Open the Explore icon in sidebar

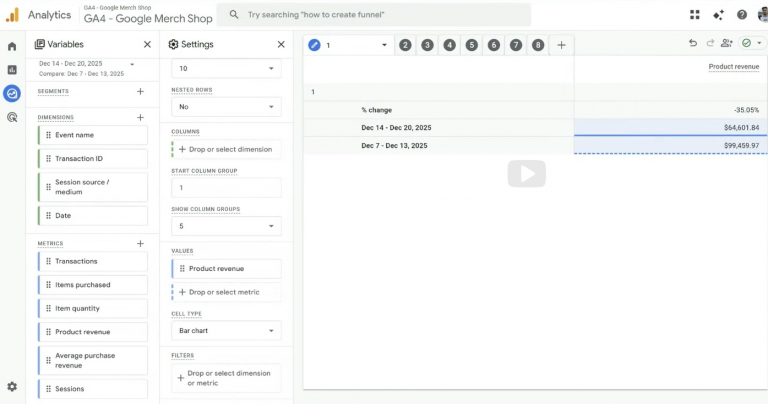(12, 93)
